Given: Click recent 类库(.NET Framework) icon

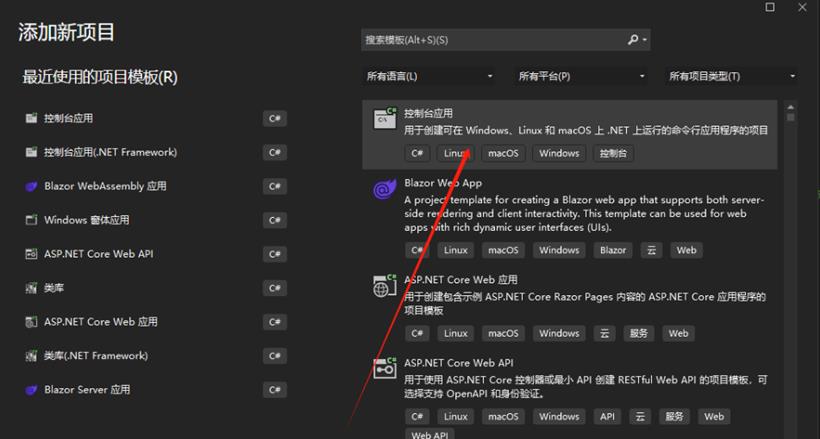Looking at the screenshot, I should [x=31, y=356].
